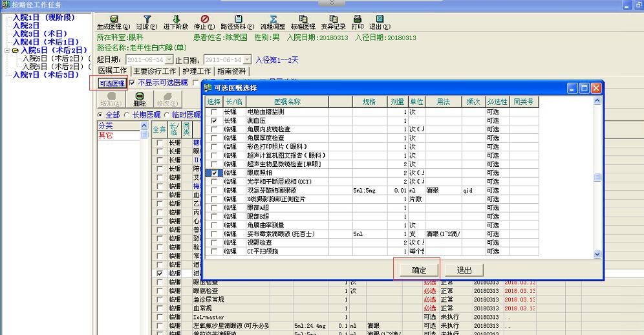Click the 起日期 date input field
This screenshot has width=644, height=335.
tap(146, 59)
